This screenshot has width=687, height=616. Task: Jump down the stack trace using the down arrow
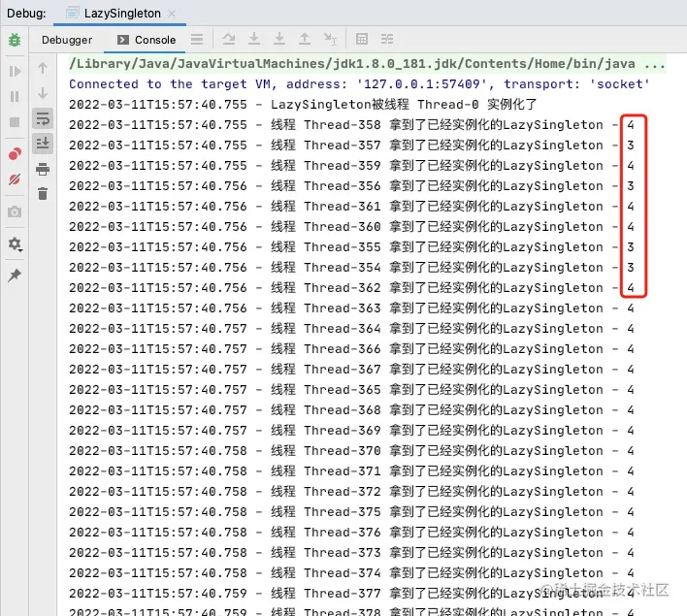43,93
